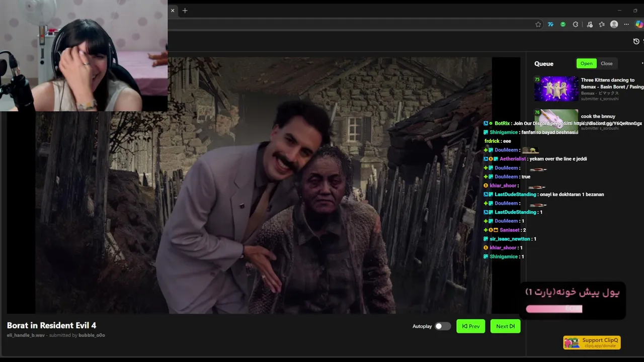Open the Support ClipQ donate link

coord(592,342)
